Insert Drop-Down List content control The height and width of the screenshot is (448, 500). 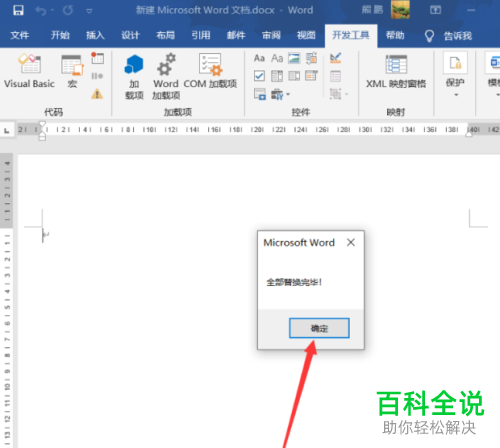pos(294,76)
